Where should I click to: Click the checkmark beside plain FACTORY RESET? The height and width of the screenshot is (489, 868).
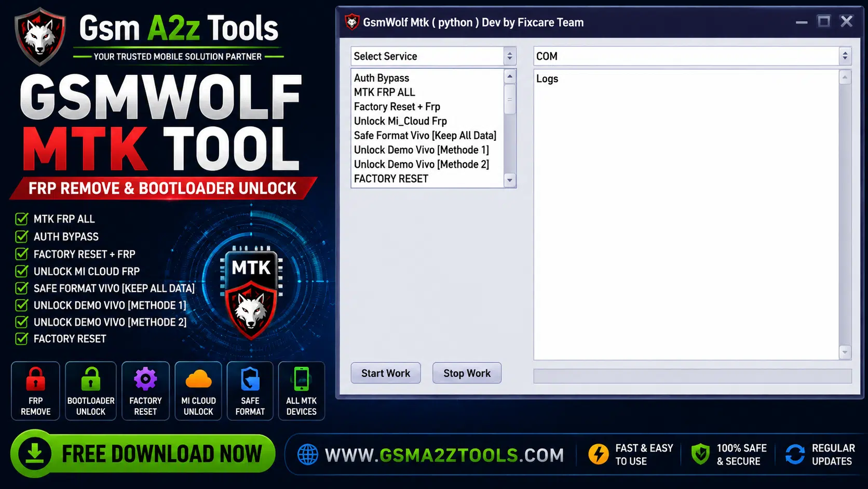(x=22, y=339)
